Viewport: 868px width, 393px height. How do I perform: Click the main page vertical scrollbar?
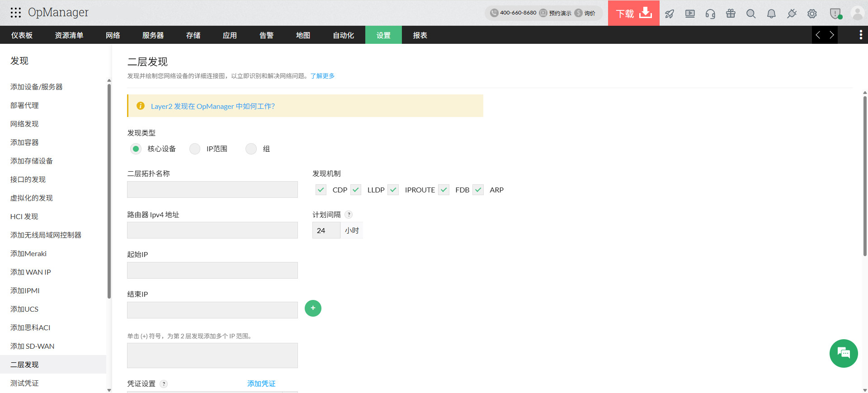[x=865, y=176]
